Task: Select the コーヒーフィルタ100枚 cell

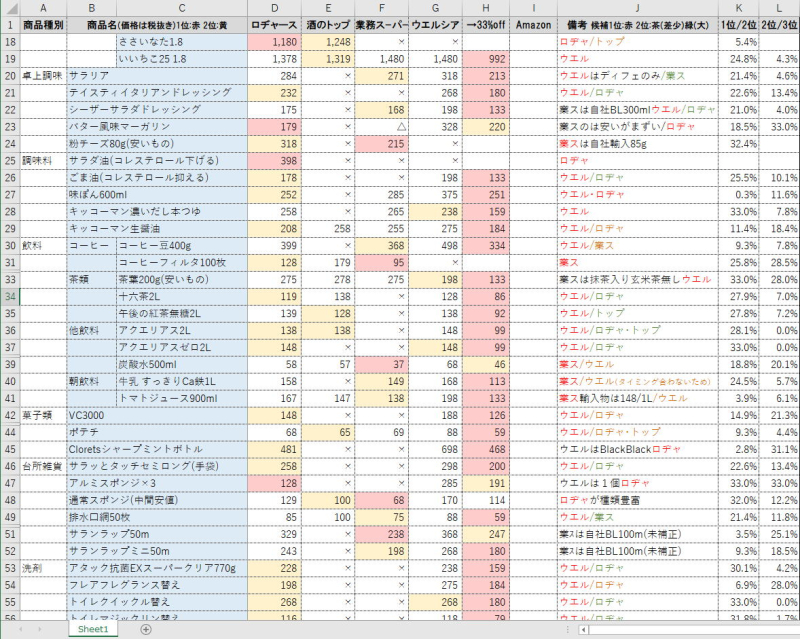Action: [x=182, y=263]
